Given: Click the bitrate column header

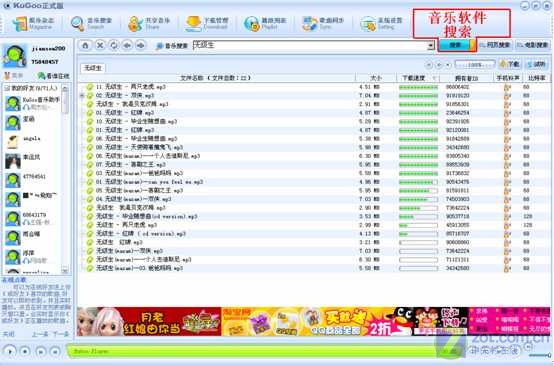Looking at the screenshot, I should pyautogui.click(x=536, y=78).
